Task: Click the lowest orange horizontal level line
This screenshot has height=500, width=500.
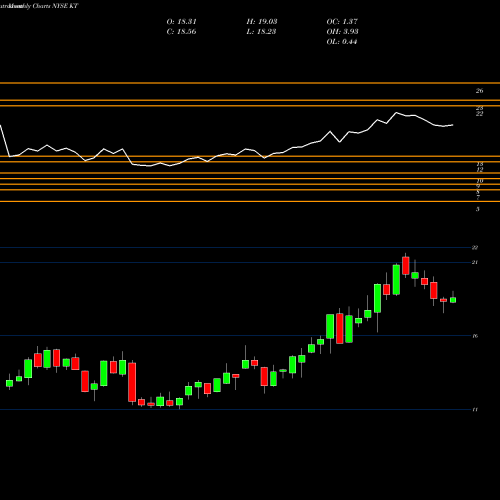Action: coord(250,201)
